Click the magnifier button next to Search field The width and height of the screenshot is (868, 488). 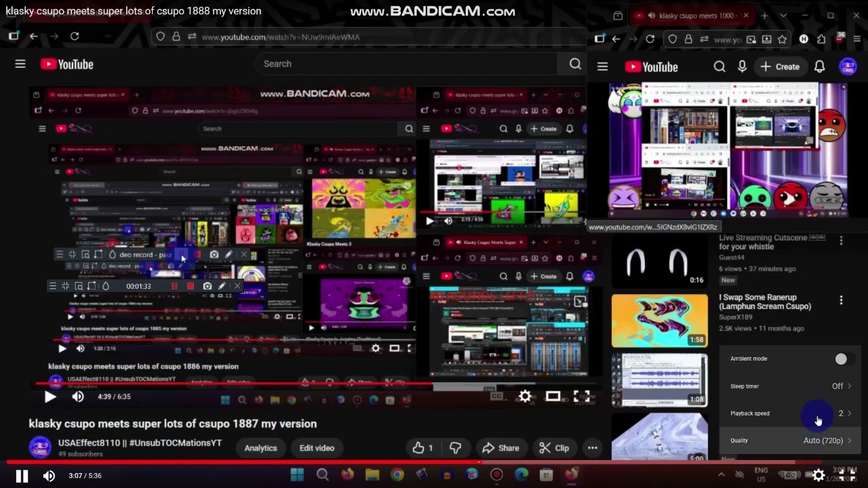click(575, 64)
